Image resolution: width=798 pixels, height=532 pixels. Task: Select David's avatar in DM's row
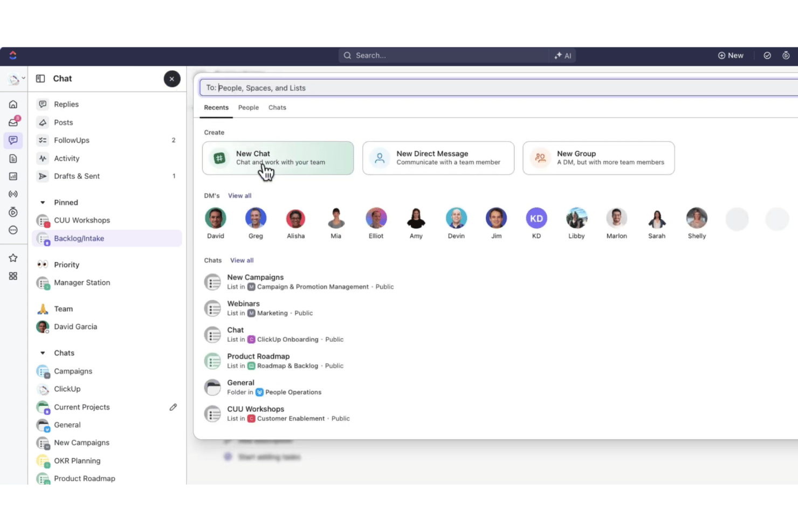(216, 218)
